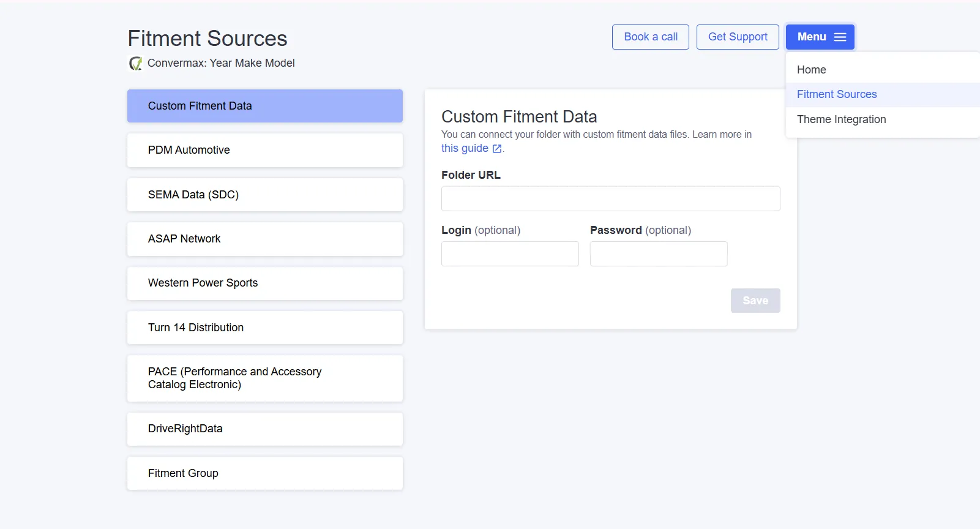
Task: Click the Book a call button
Action: [650, 37]
